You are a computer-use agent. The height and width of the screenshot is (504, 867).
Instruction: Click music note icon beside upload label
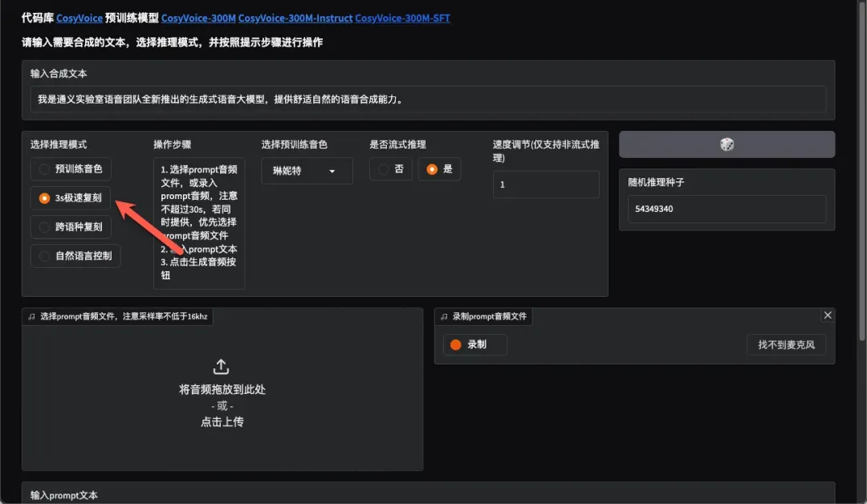tap(31, 317)
